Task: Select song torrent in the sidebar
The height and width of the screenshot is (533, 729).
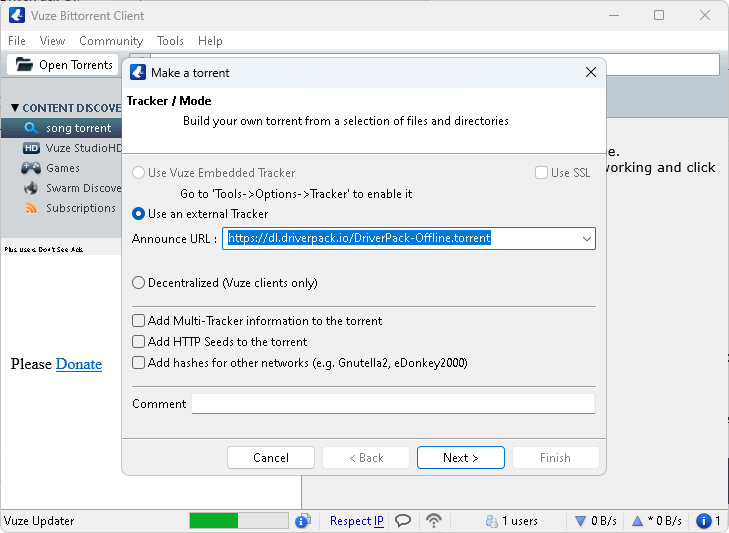Action: coord(61,128)
